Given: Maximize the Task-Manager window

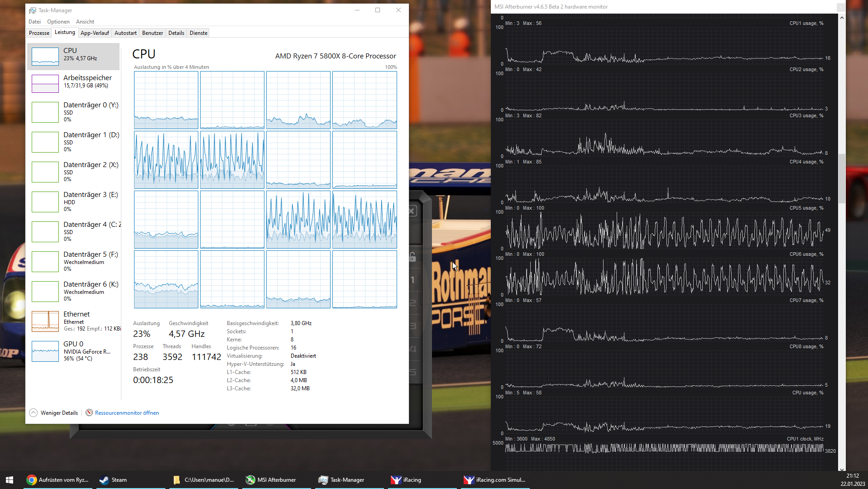Looking at the screenshot, I should pos(378,10).
